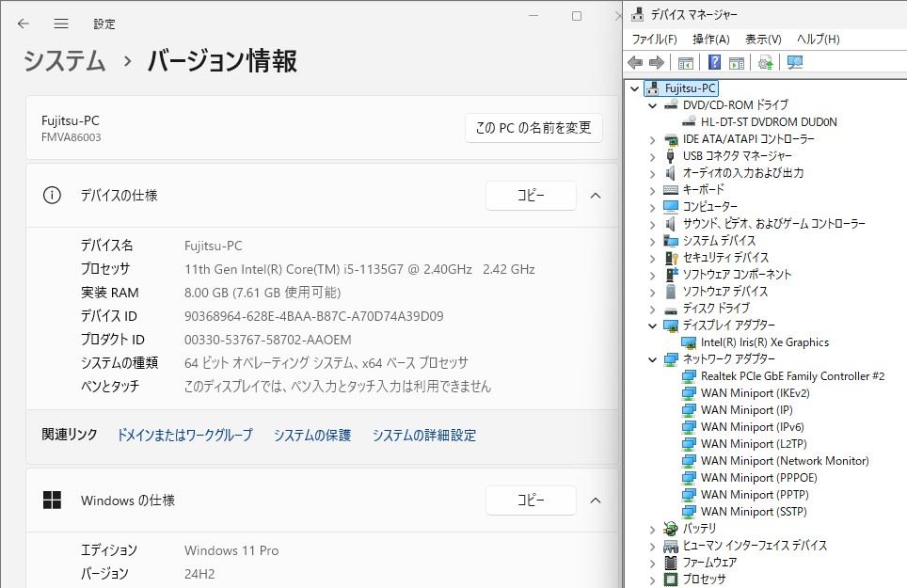The width and height of the screenshot is (907, 588).
Task: Click the info icon beside デバイスの仕様
Action: (52, 196)
